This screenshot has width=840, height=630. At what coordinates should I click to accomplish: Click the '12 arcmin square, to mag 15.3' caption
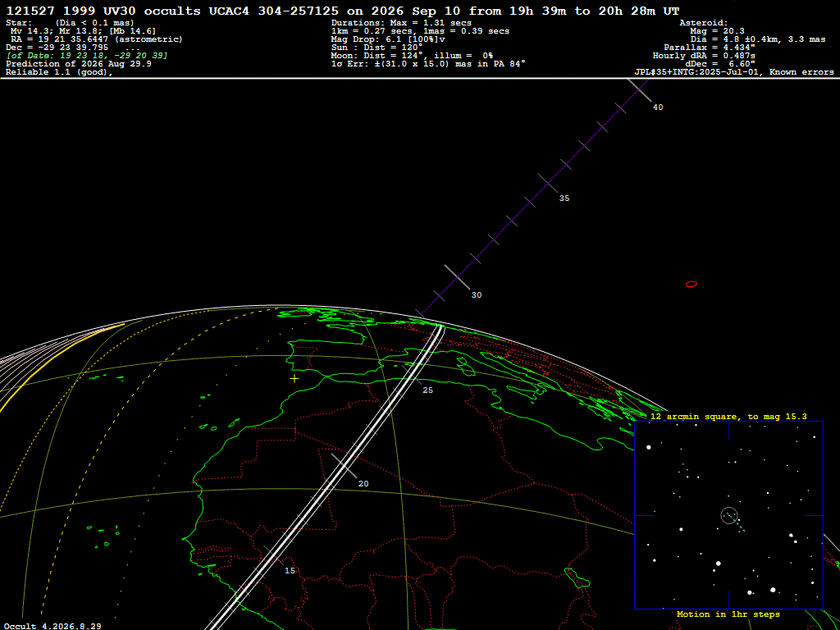728,416
